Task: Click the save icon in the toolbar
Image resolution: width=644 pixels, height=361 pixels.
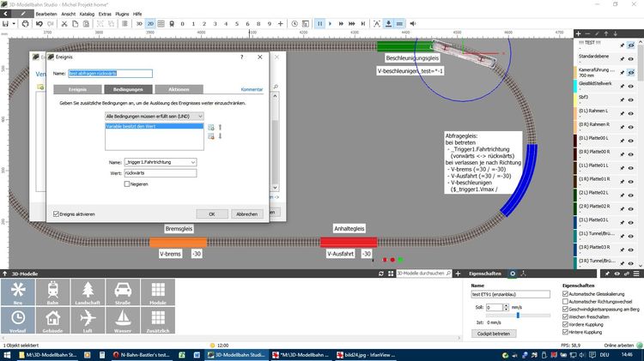Action: tap(5, 24)
